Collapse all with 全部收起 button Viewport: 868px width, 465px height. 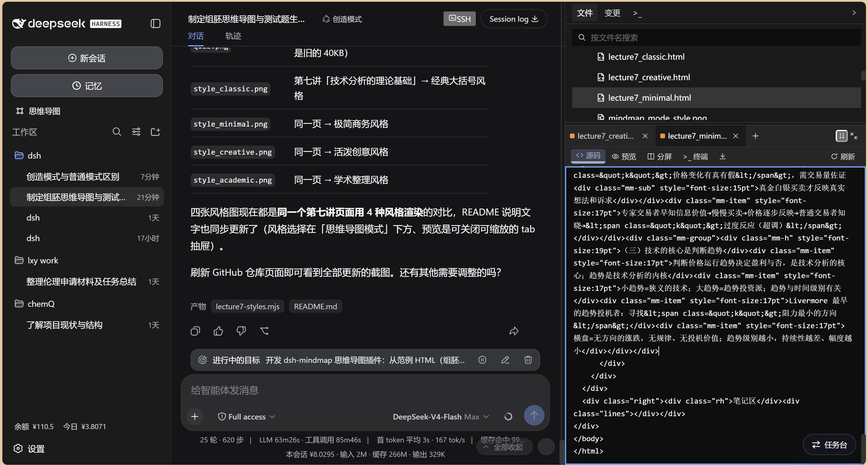click(504, 447)
